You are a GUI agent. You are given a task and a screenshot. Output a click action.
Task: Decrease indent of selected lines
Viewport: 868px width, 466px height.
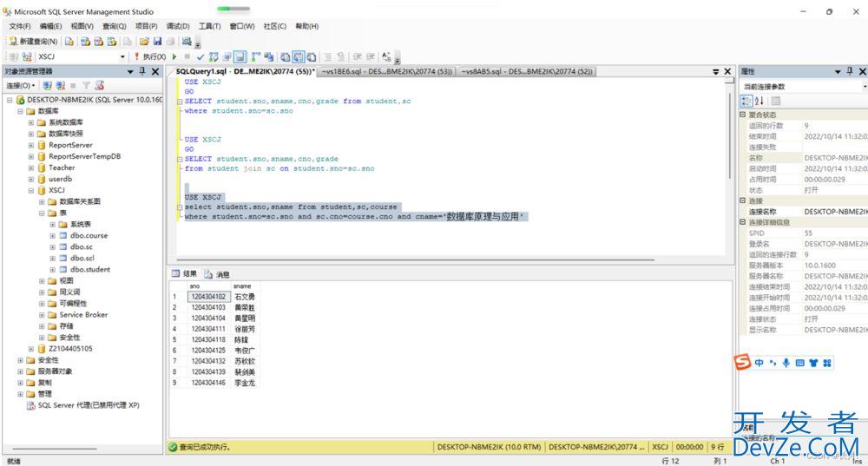click(x=357, y=57)
